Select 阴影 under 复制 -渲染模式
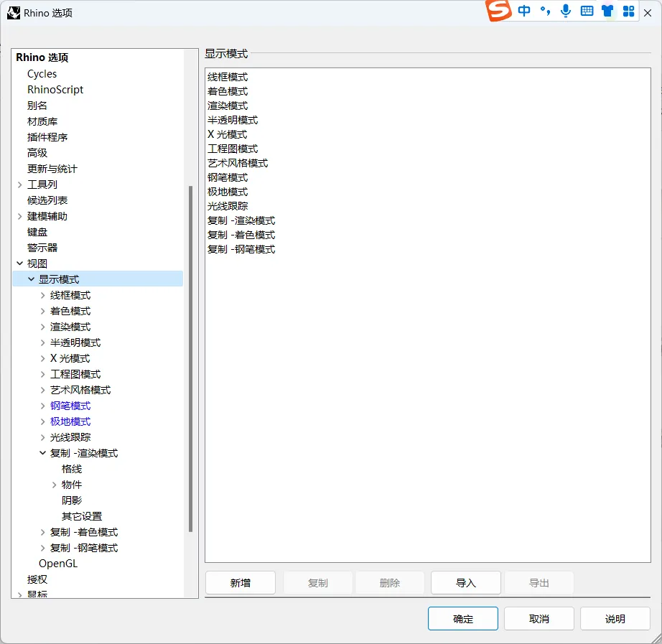This screenshot has height=644, width=662. pos(72,500)
